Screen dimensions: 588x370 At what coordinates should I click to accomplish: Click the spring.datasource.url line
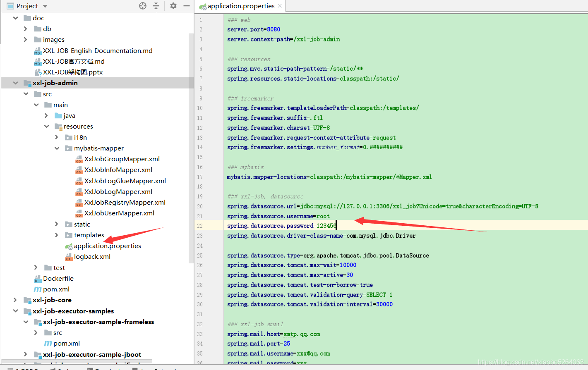(x=383, y=206)
